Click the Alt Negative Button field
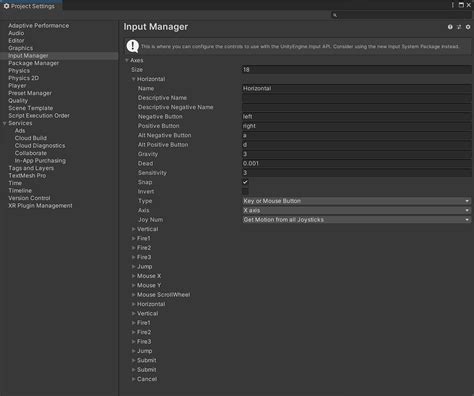Screen dimensions: 474x396 [x=356, y=135]
